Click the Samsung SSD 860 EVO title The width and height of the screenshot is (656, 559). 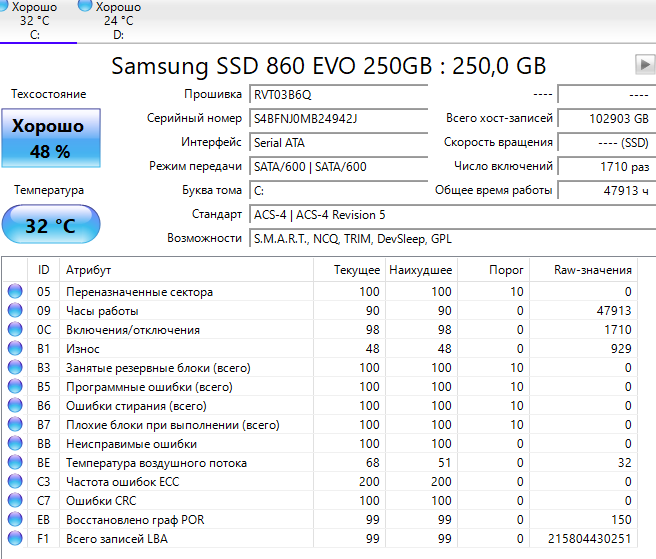tap(328, 66)
